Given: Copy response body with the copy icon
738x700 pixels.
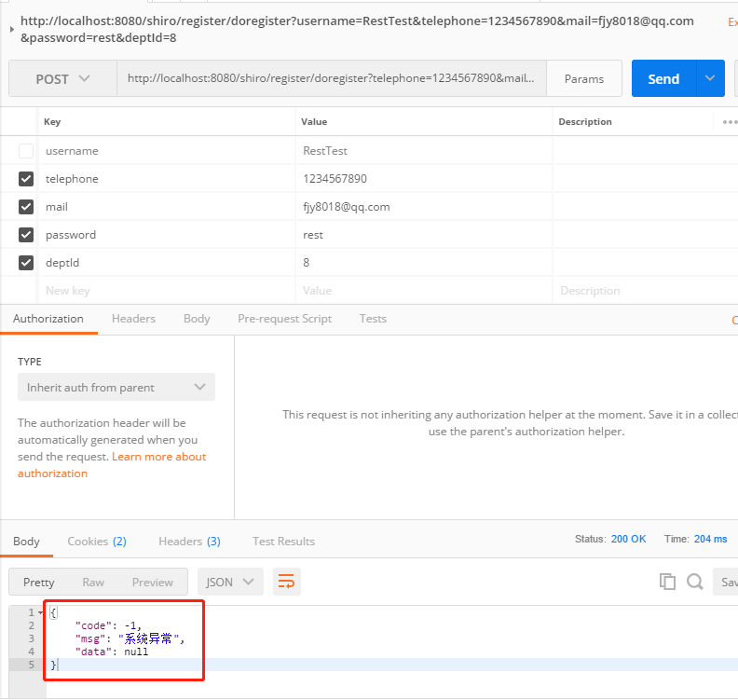Looking at the screenshot, I should coord(667,582).
